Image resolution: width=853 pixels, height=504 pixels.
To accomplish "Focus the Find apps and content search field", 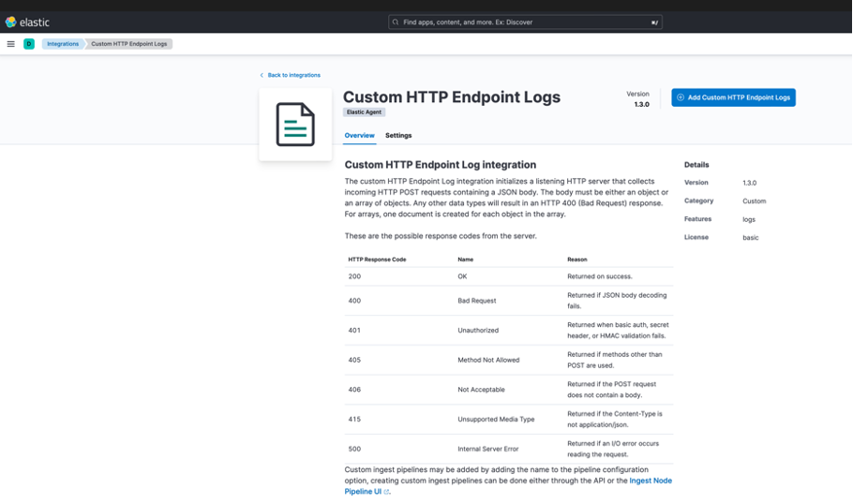I will [x=525, y=22].
